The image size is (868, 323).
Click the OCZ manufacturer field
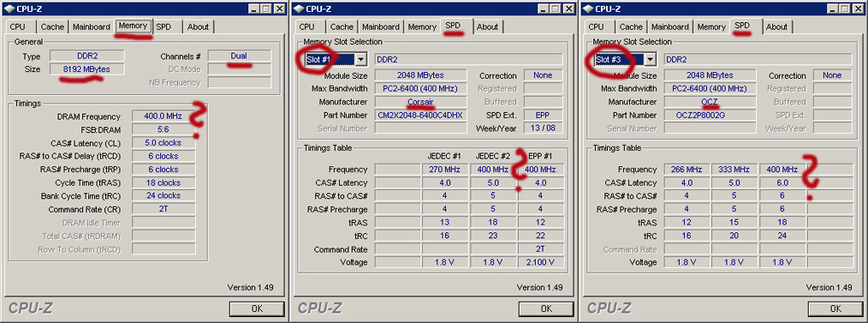click(709, 102)
